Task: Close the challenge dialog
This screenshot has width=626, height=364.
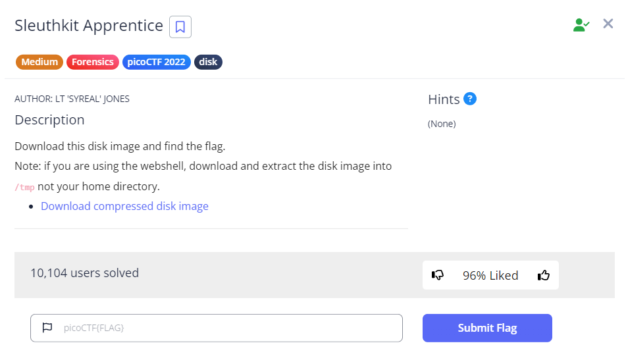Action: 608,24
